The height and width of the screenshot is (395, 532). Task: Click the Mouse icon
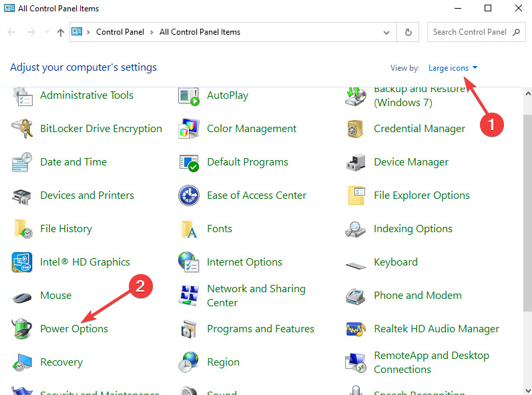22,298
